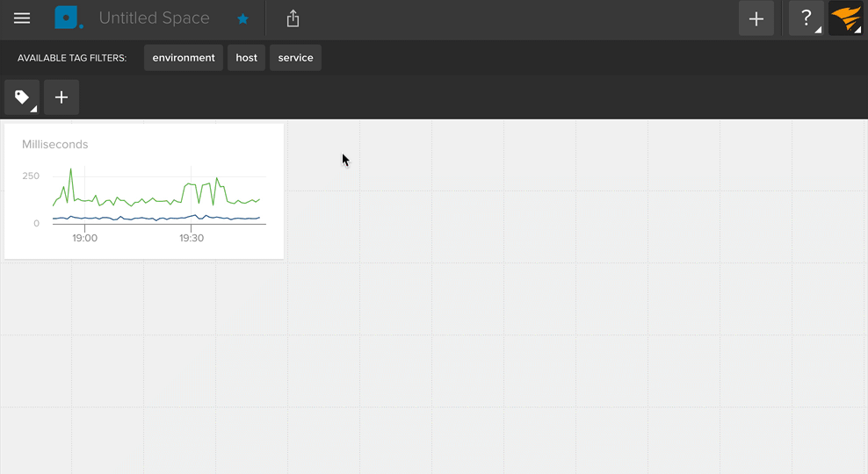Screen dimensions: 868x474
Task: Add a chart with top-right plus button
Action: point(756,18)
